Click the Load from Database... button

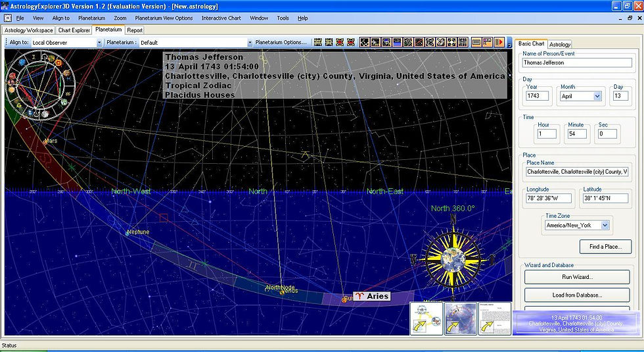577,295
